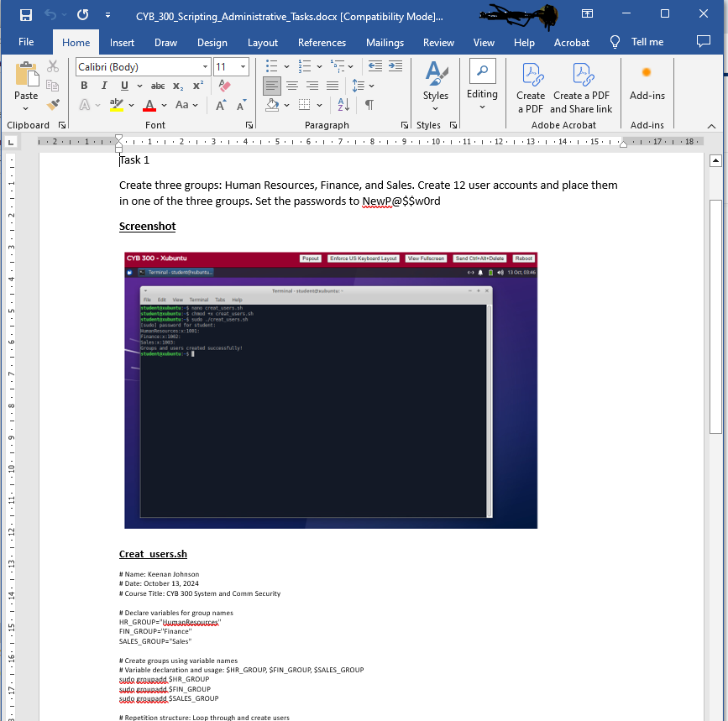Viewport: 728px width, 721px height.
Task: Click the Cut scissors icon
Action: coord(52,67)
